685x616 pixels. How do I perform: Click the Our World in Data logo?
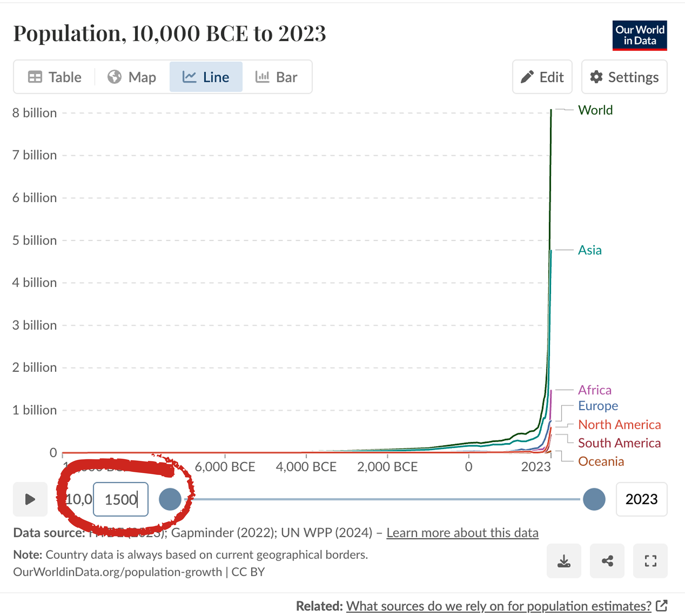tap(640, 35)
